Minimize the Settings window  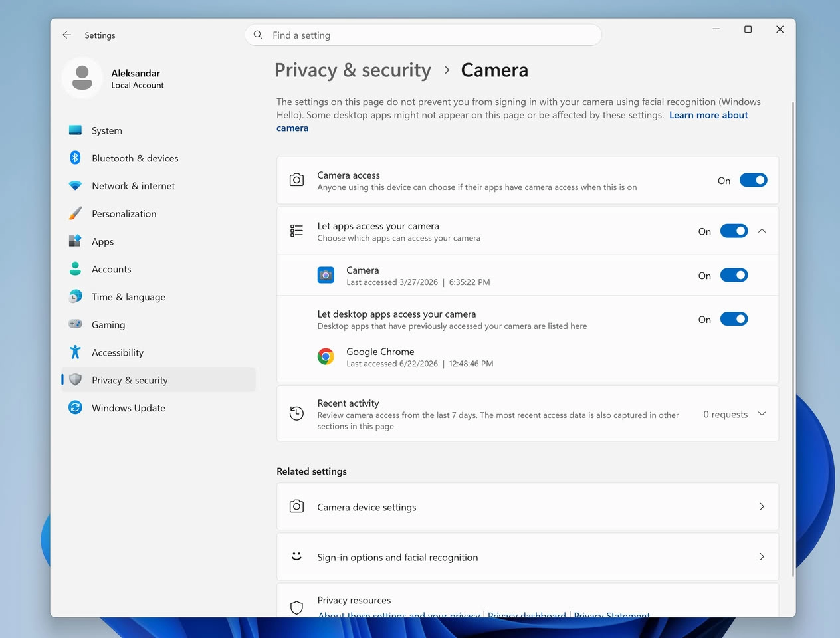tap(716, 29)
